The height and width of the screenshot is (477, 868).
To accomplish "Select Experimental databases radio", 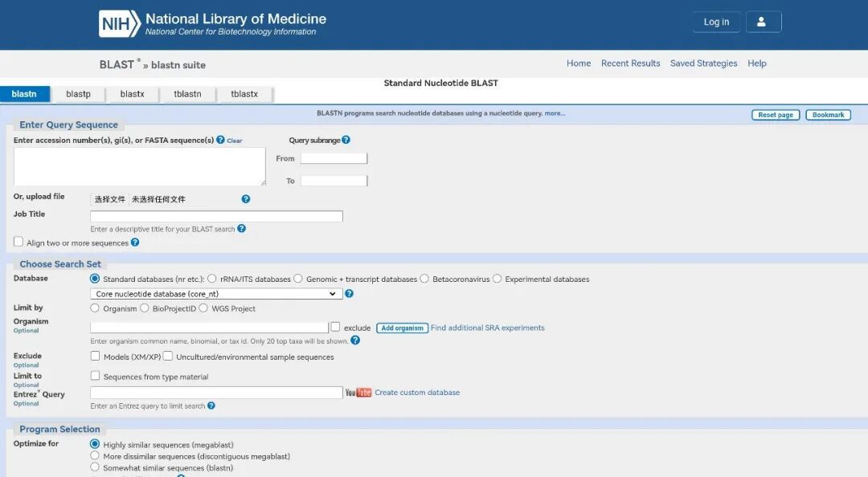I will [x=497, y=279].
